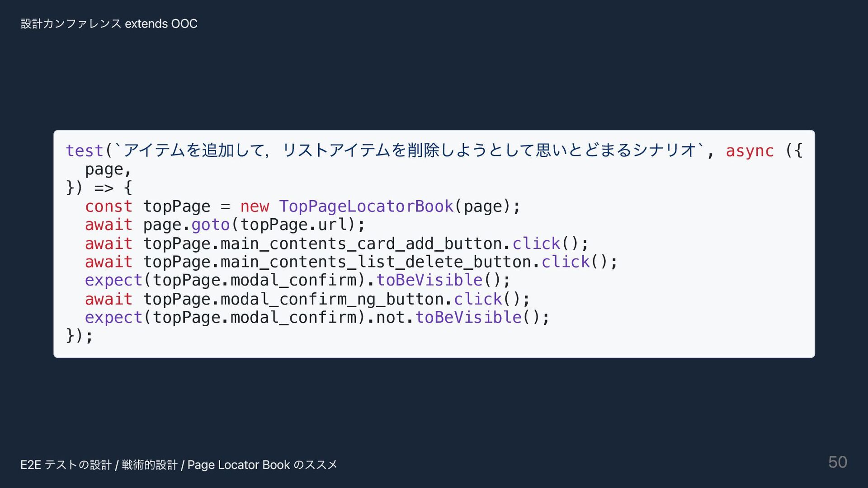Screen dimensions: 868x488
Task: Click the closing '});' line
Action: 80,336
